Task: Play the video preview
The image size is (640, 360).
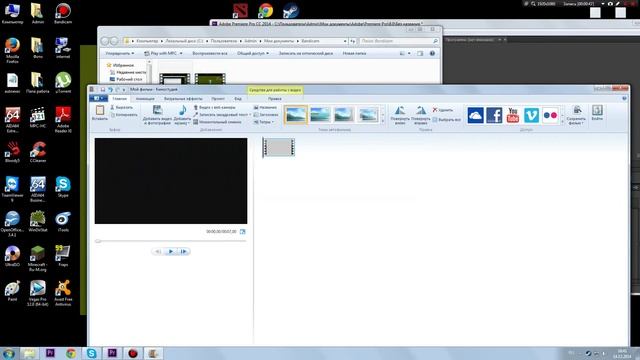Action: point(171,251)
